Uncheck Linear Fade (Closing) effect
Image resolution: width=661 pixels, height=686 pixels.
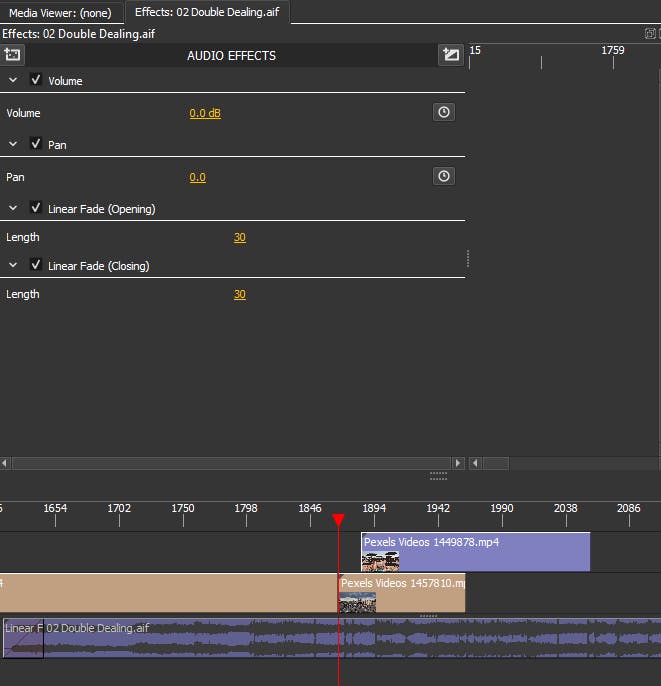(x=36, y=265)
